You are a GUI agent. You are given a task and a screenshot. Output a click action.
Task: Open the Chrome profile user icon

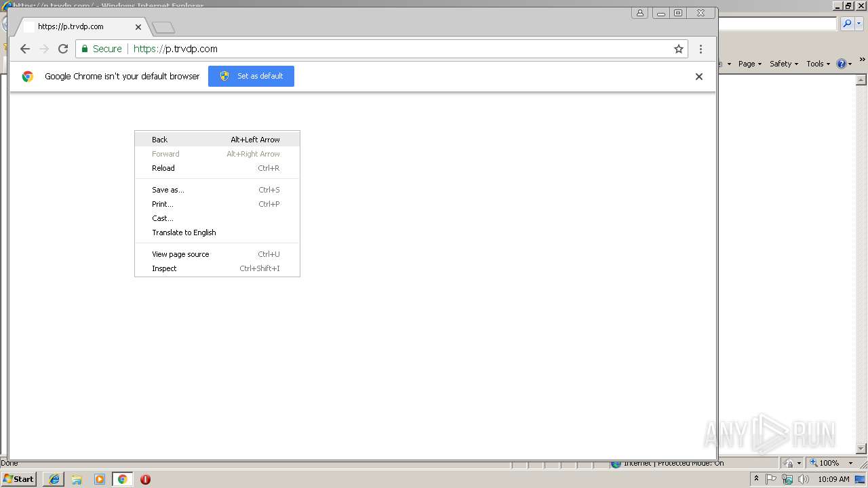[640, 13]
